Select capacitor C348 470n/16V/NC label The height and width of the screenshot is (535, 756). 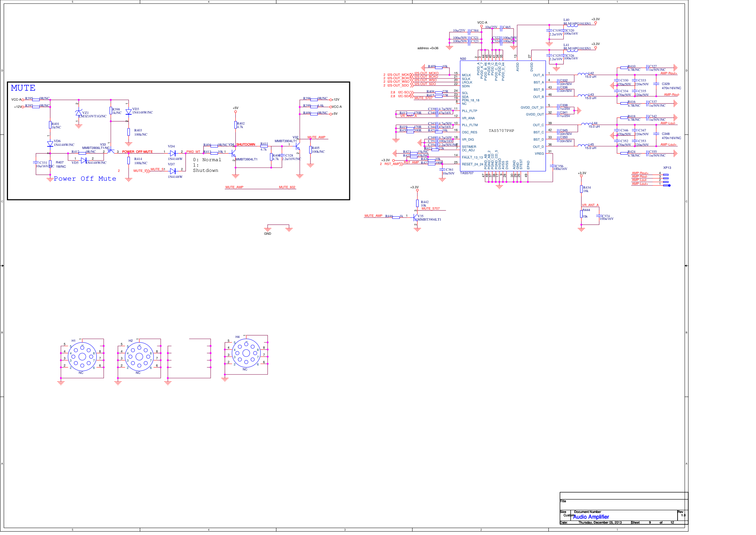671,136
